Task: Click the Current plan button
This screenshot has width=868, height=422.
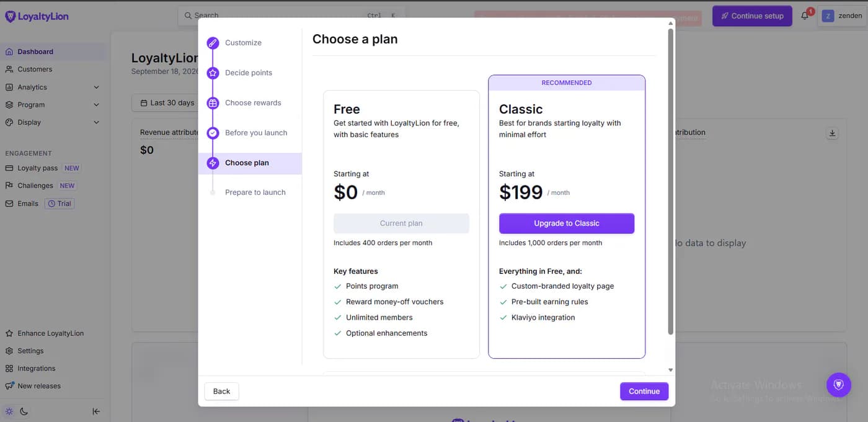Action: (401, 223)
